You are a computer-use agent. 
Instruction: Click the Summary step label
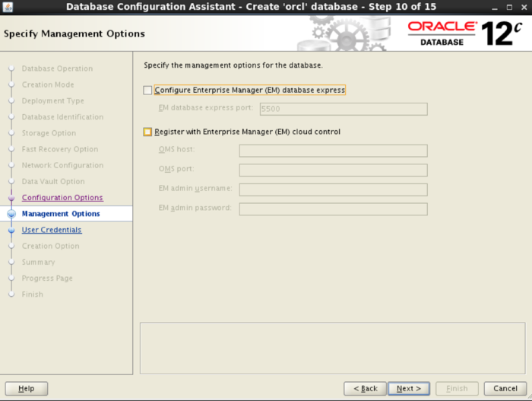click(x=38, y=262)
